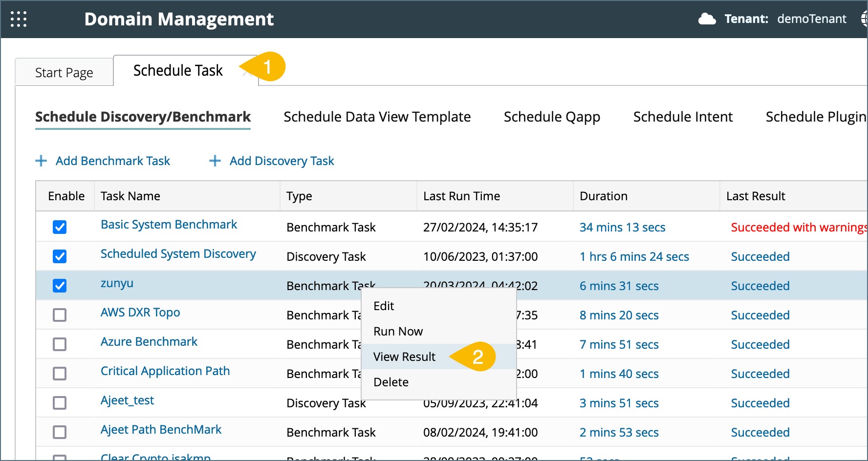Select View Result in context menu
The height and width of the screenshot is (461, 868).
pos(404,357)
